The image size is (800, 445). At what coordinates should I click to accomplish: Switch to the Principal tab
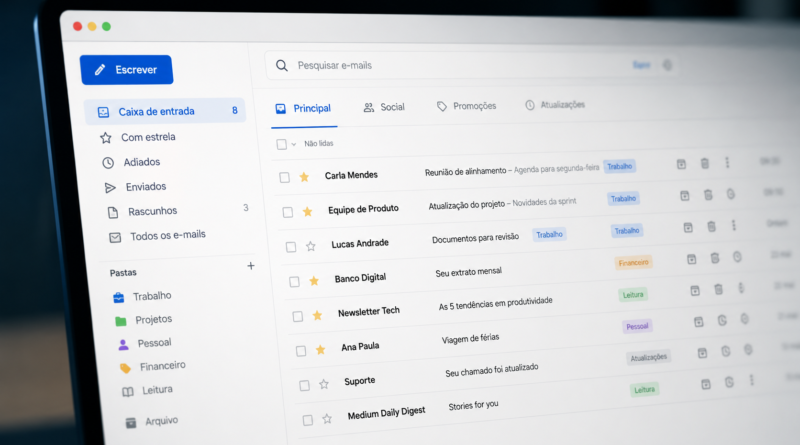tap(304, 108)
